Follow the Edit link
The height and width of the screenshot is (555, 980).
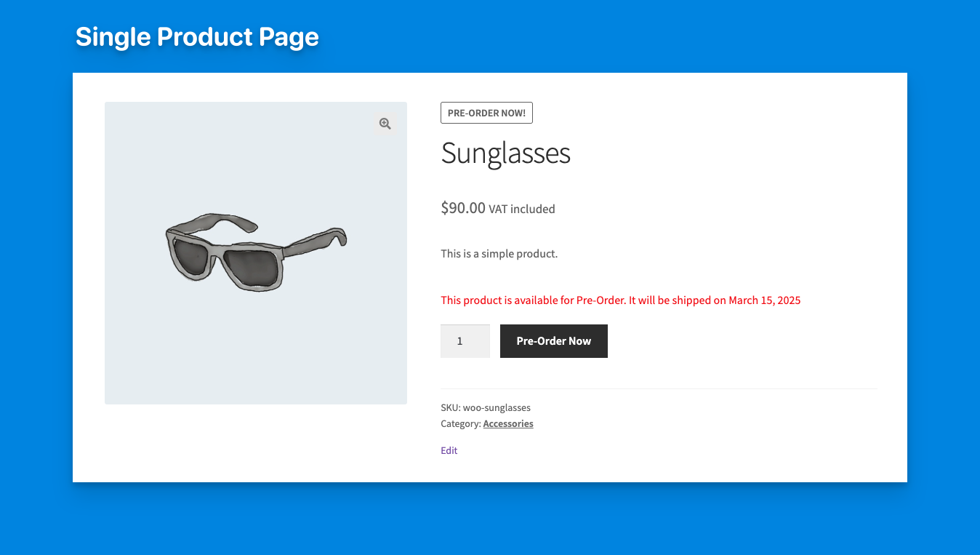pyautogui.click(x=449, y=451)
